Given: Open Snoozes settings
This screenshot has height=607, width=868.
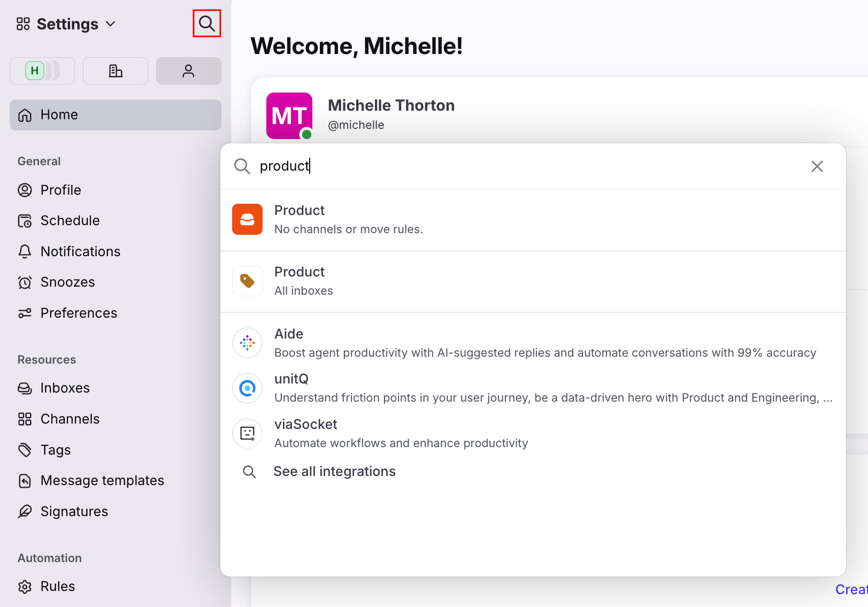Looking at the screenshot, I should point(67,282).
